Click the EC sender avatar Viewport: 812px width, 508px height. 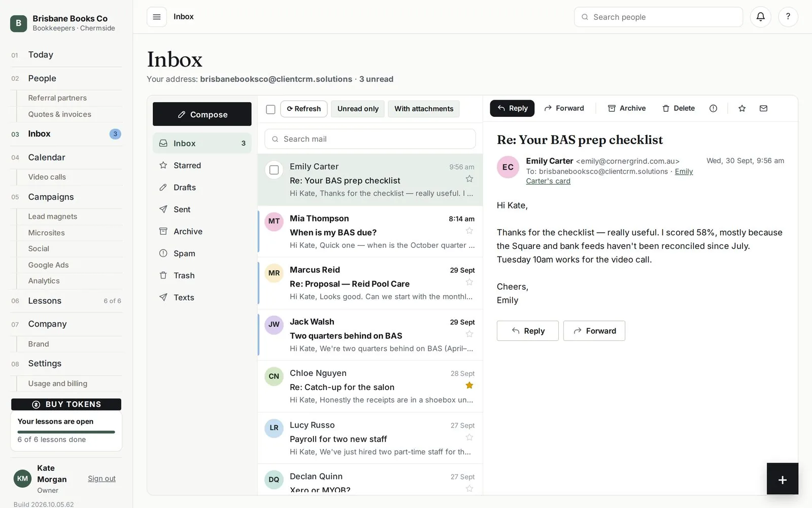click(x=508, y=167)
